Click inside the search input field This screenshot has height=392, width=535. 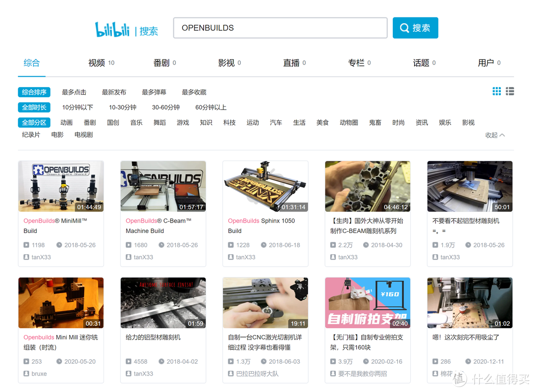pyautogui.click(x=280, y=28)
